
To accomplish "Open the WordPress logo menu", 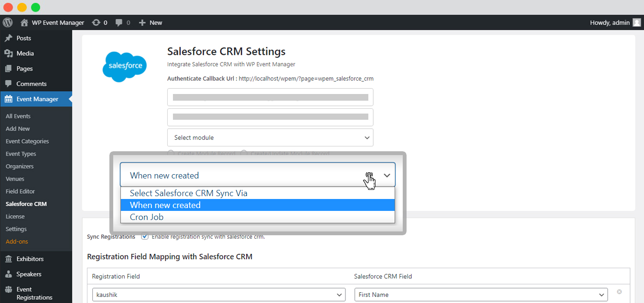I will point(8,22).
